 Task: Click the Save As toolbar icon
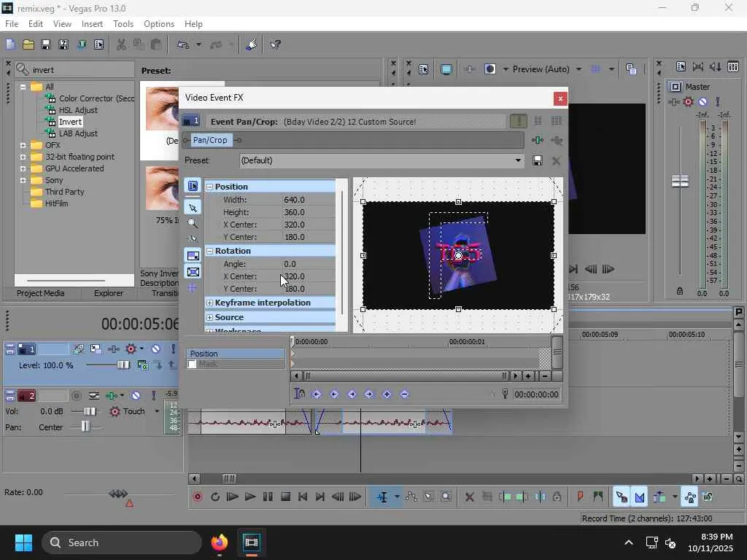click(63, 44)
